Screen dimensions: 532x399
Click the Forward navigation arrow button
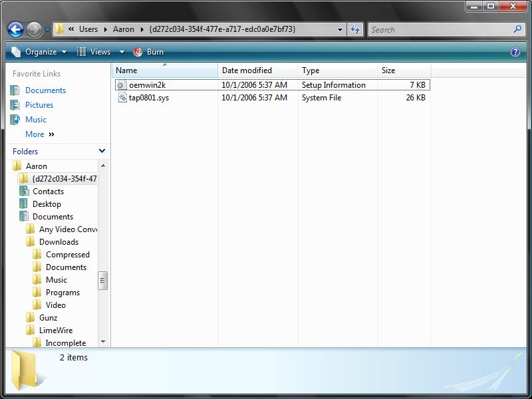pos(35,29)
